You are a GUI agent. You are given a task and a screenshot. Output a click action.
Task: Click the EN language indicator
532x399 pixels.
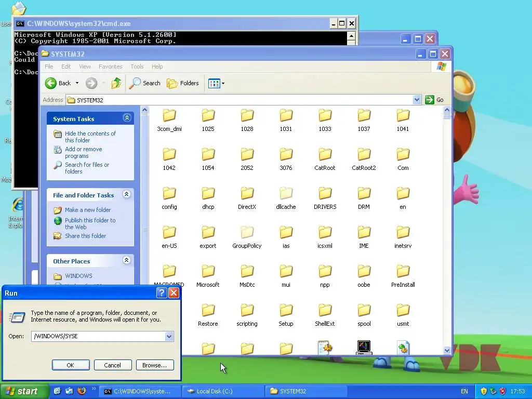pos(464,391)
